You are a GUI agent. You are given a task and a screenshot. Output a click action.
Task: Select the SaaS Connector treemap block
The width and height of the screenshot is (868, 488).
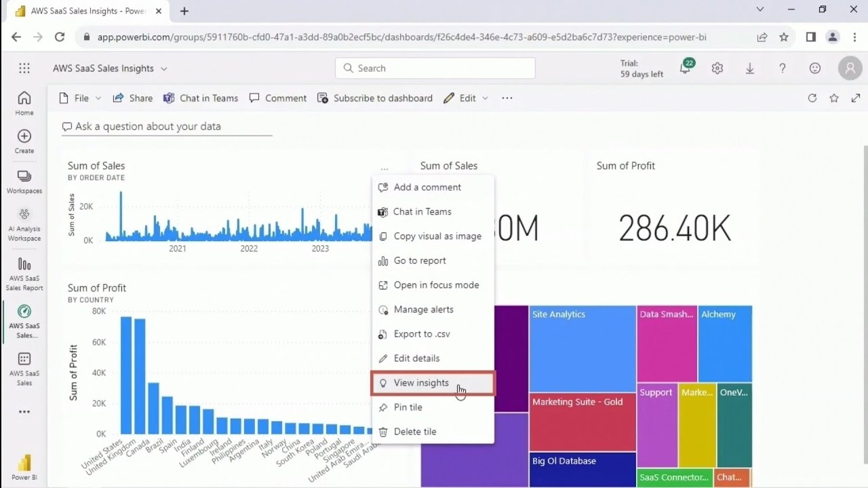click(675, 478)
